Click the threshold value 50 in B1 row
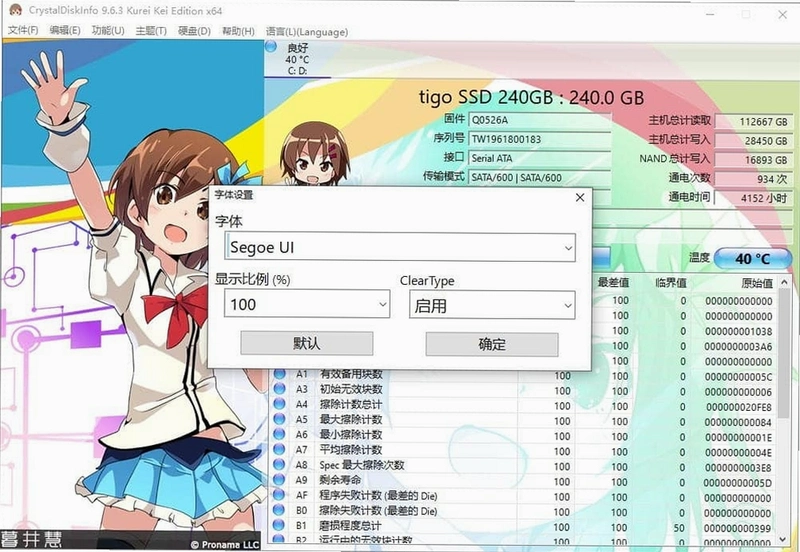This screenshot has width=800, height=552. coord(679,528)
